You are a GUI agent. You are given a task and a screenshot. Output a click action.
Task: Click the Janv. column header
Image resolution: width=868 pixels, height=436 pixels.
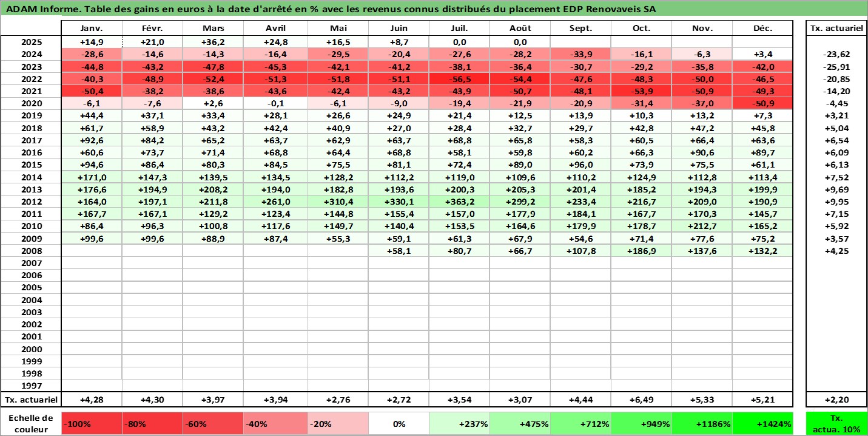click(x=92, y=29)
